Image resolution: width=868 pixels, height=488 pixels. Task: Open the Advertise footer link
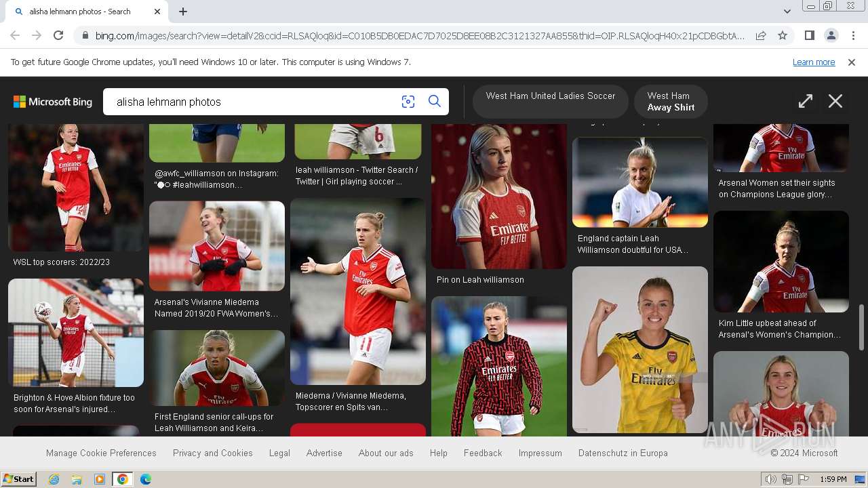[x=324, y=453]
